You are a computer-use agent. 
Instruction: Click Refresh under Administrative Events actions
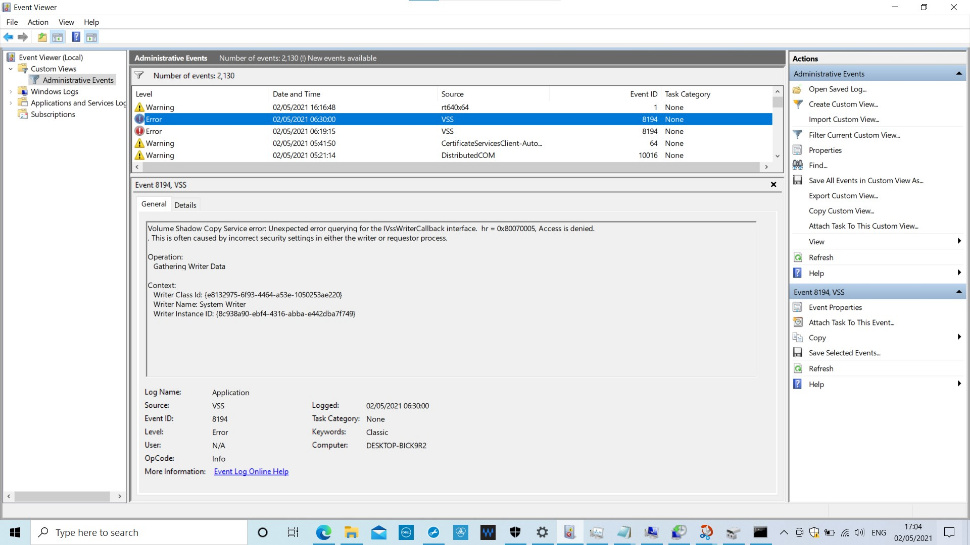coord(820,257)
